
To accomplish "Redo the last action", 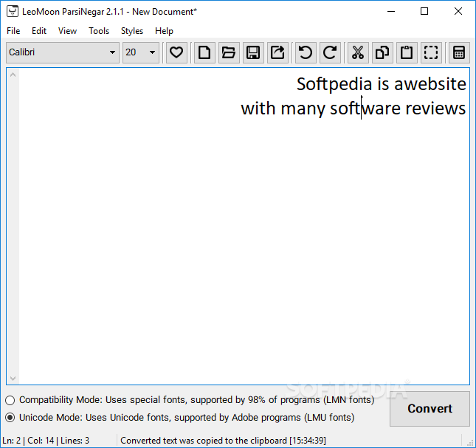I will 330,52.
